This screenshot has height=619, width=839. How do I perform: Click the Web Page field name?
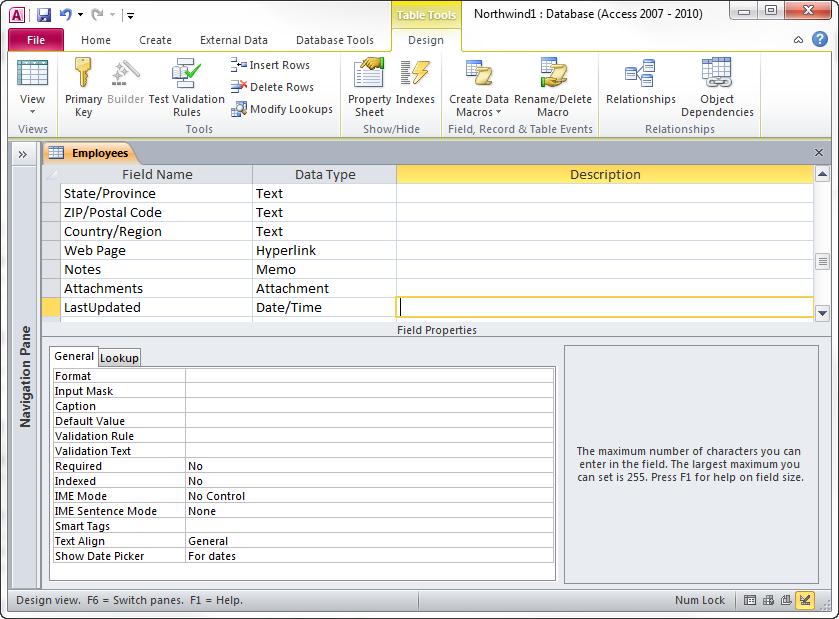point(156,250)
